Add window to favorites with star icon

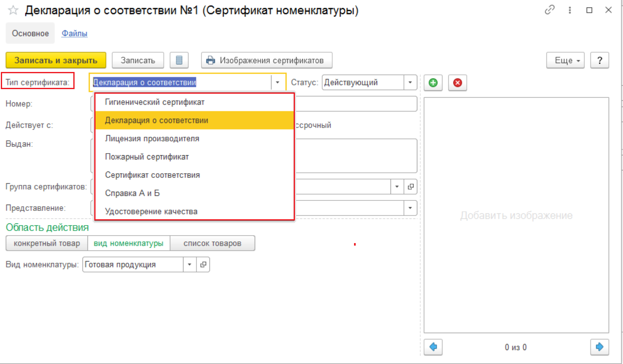click(x=13, y=10)
